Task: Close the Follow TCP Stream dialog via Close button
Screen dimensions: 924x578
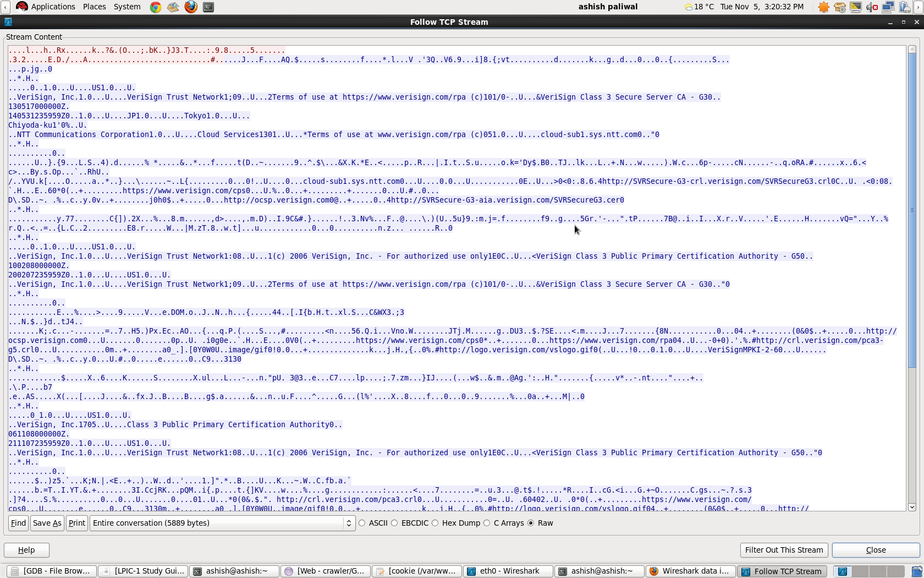Action: point(876,550)
